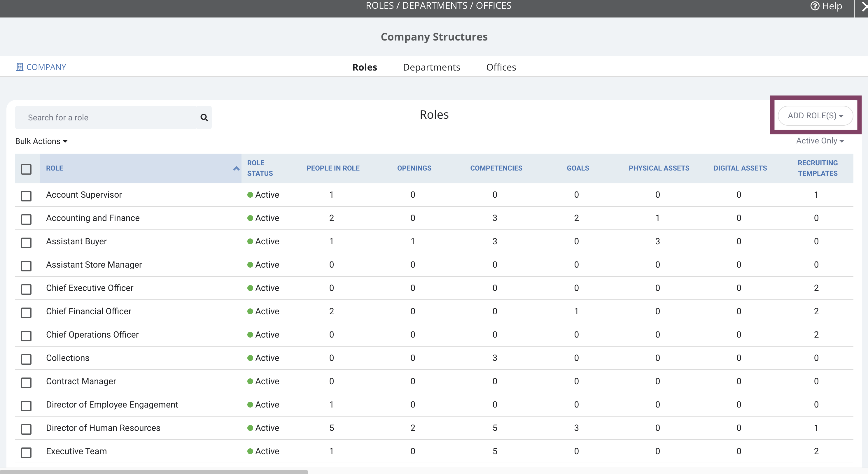Open the Chief Executive Officer role

90,288
